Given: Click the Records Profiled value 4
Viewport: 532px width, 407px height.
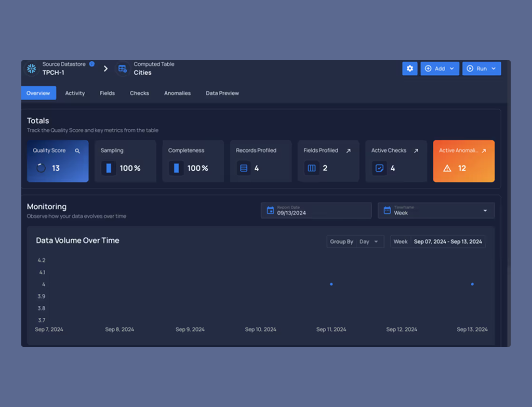Looking at the screenshot, I should click(x=257, y=168).
